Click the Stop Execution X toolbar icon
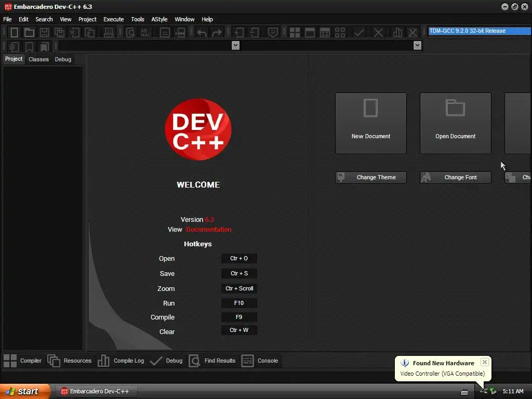 [378, 33]
